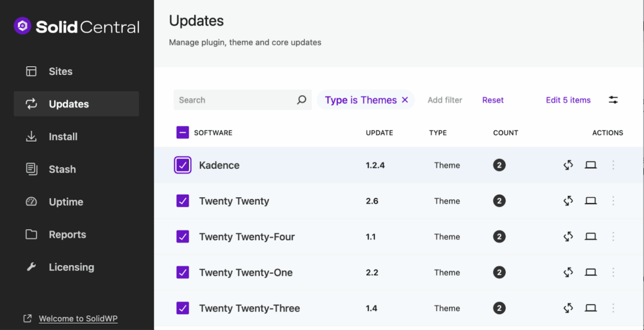Go to Sites in the sidebar
The height and width of the screenshot is (330, 644).
[x=60, y=71]
